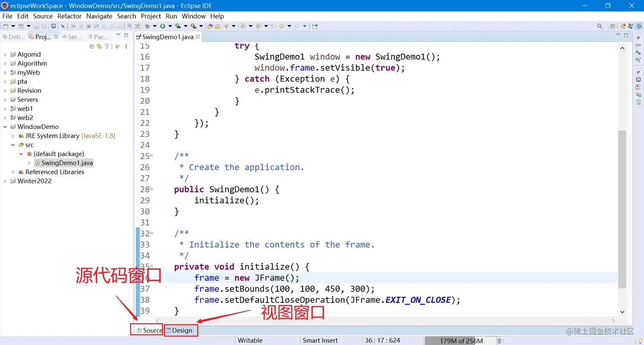The image size is (644, 345).
Task: Switch to the Java EE perspective icon
Action: [x=624, y=26]
